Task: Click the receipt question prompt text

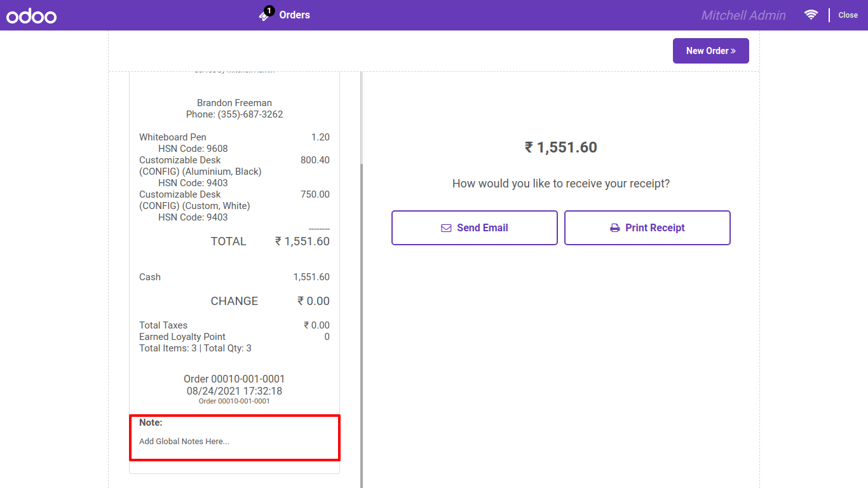Action: 561,184
